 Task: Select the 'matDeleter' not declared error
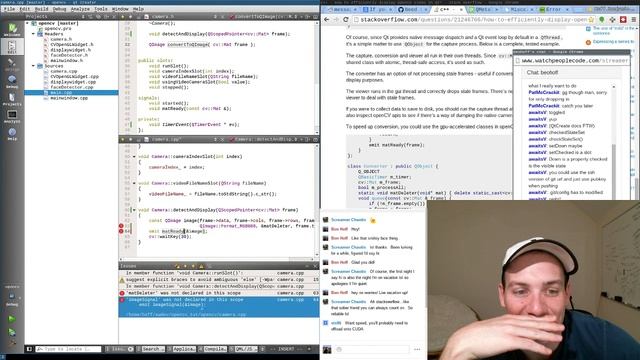click(219, 293)
